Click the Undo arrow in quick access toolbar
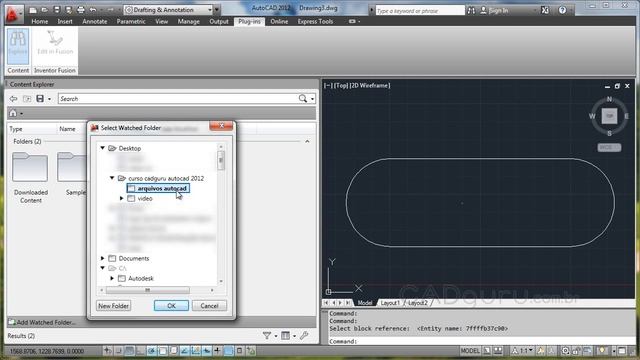The image size is (640, 360). coord(93,10)
